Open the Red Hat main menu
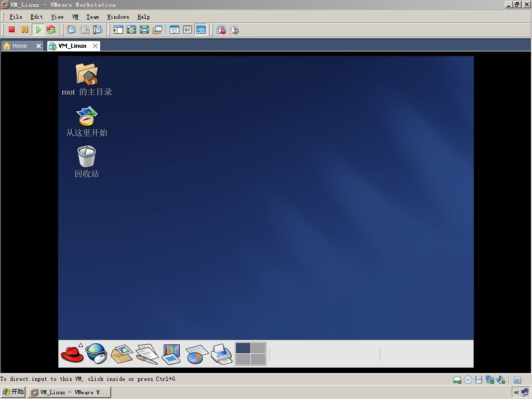The height and width of the screenshot is (399, 532). [x=72, y=354]
